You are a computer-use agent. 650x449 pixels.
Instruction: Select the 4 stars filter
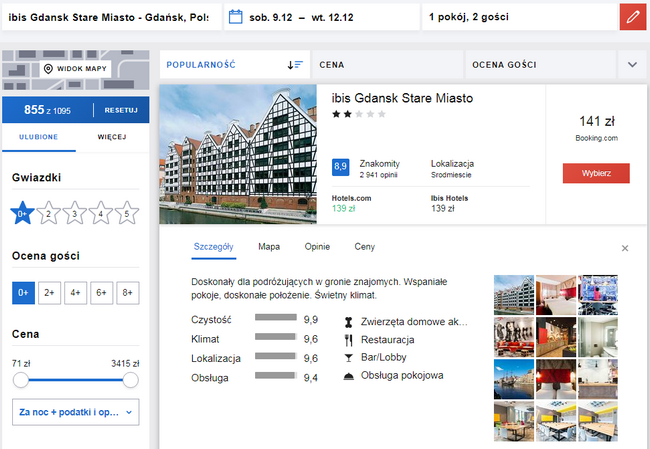point(101,213)
